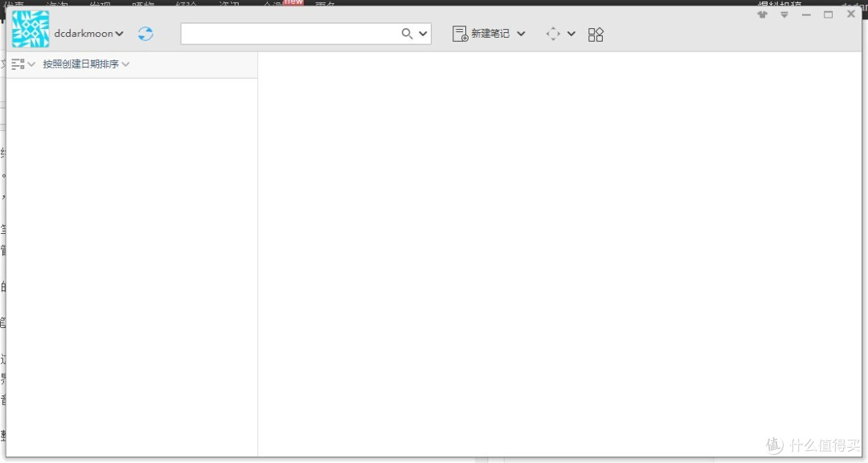Image resolution: width=868 pixels, height=463 pixels.
Task: Close the note window
Action: point(851,14)
